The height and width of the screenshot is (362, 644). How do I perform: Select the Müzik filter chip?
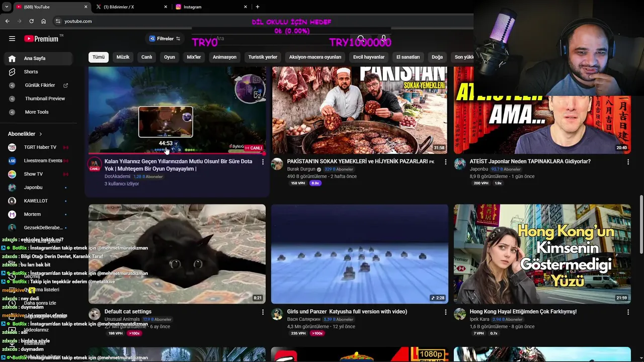click(x=123, y=57)
